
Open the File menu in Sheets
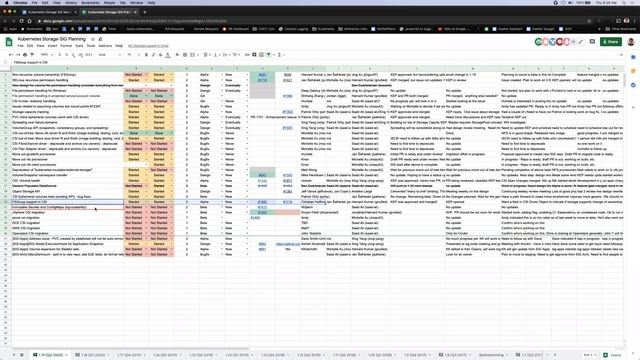[x=20, y=46]
